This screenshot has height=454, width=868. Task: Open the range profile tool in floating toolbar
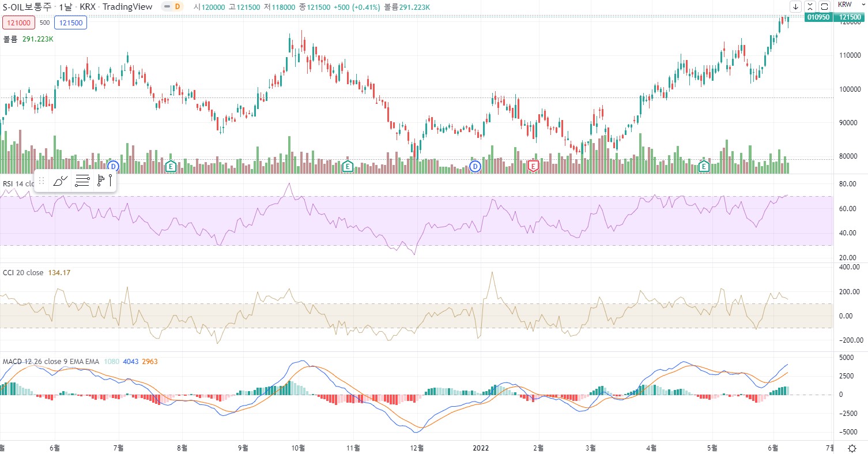104,181
